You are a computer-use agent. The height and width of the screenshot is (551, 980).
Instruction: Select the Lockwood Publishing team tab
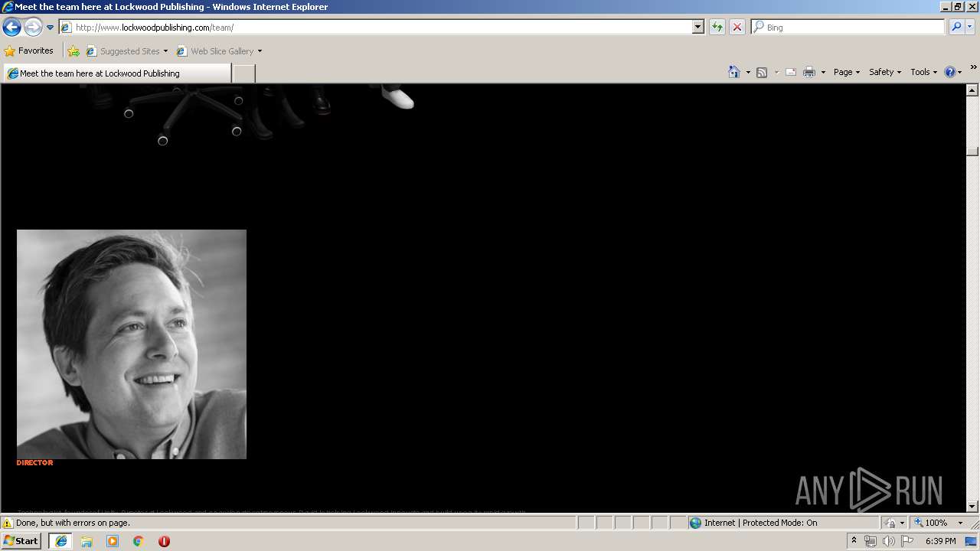117,73
